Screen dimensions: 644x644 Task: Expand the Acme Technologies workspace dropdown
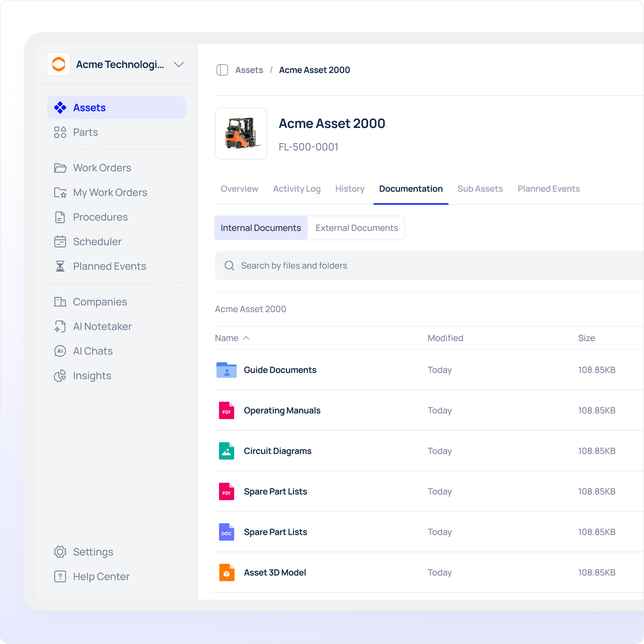(x=179, y=64)
